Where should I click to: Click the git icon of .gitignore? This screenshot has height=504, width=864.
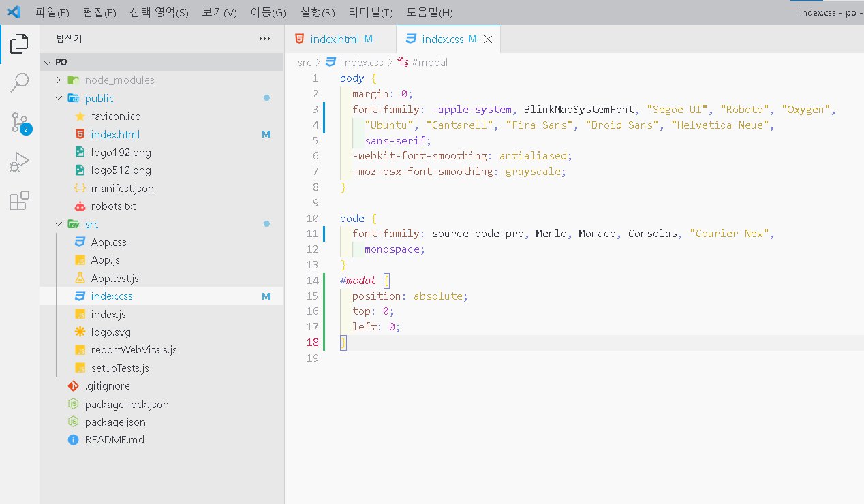click(x=74, y=386)
